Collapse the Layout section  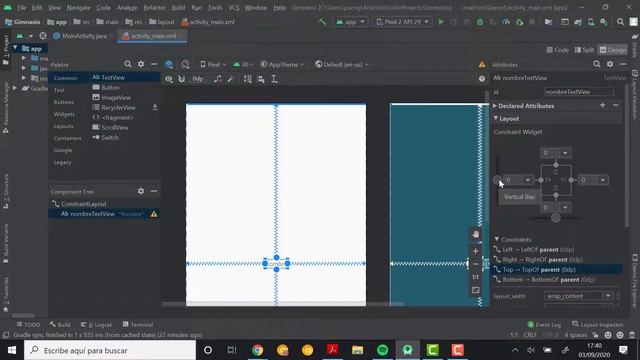(496, 118)
